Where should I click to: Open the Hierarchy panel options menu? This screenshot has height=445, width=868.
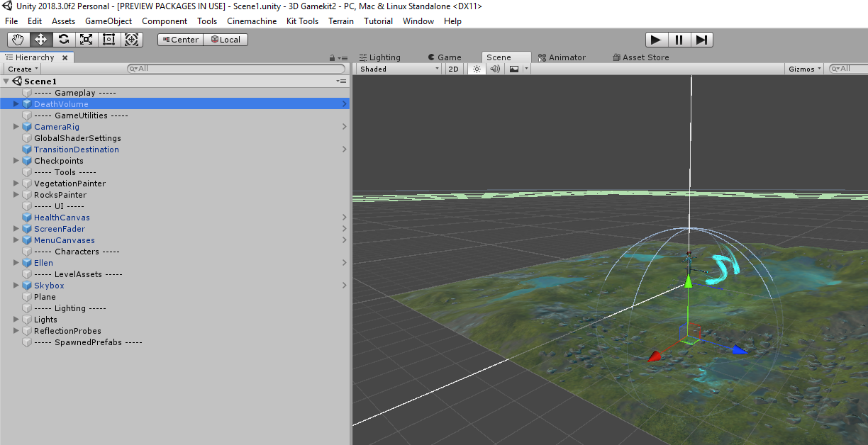[343, 58]
